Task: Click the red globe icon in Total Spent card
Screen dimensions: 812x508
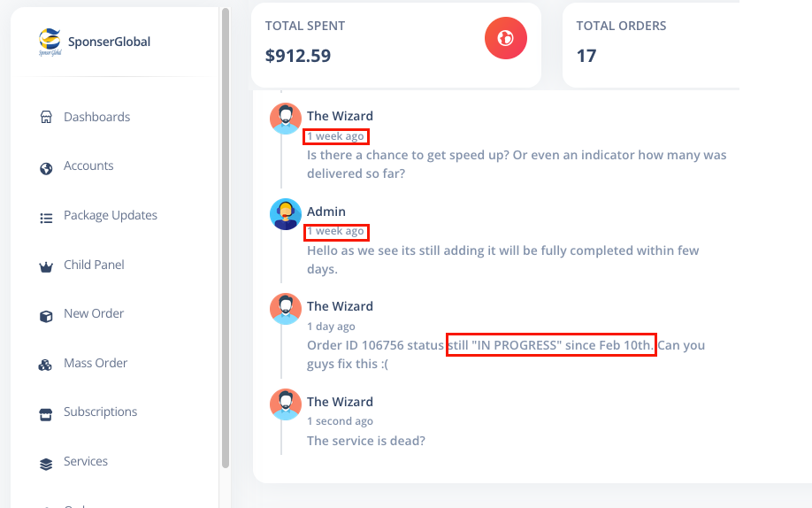Action: point(505,38)
